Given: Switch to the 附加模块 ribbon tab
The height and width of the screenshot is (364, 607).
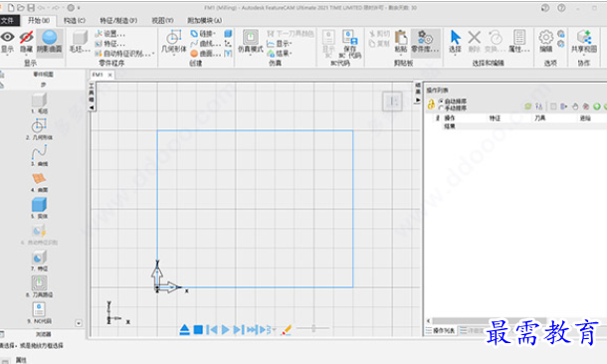Looking at the screenshot, I should (x=205, y=21).
